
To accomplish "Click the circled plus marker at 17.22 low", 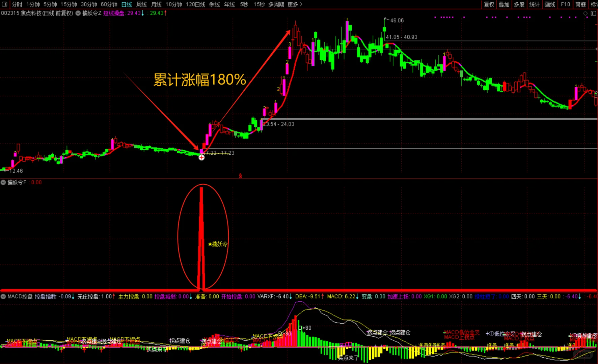I will [x=201, y=157].
